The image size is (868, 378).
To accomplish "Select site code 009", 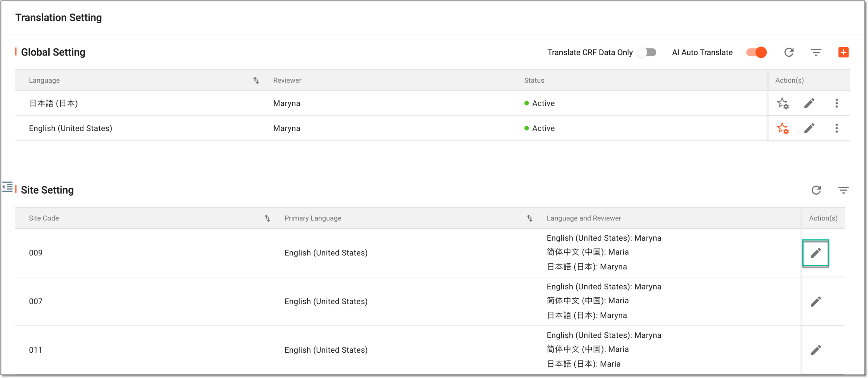I will (36, 253).
